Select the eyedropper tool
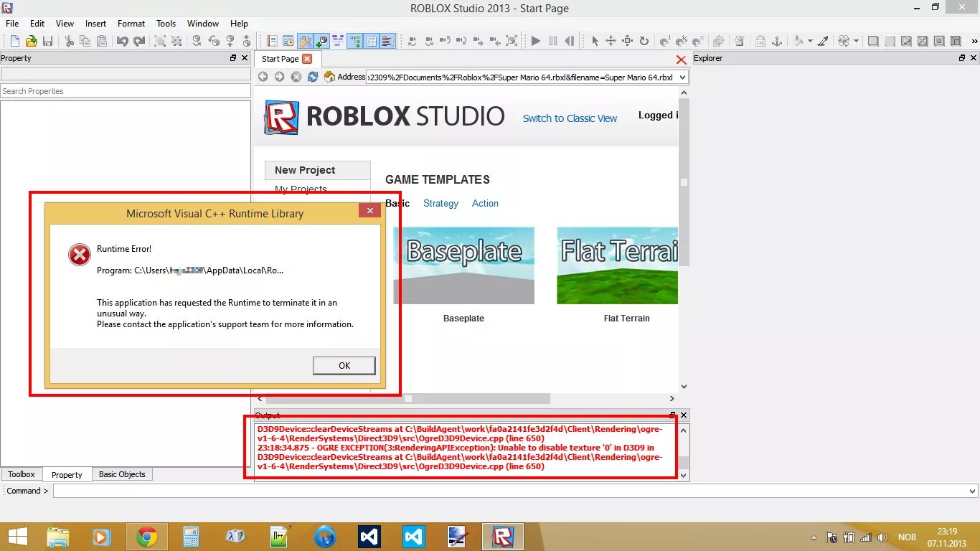 [823, 42]
